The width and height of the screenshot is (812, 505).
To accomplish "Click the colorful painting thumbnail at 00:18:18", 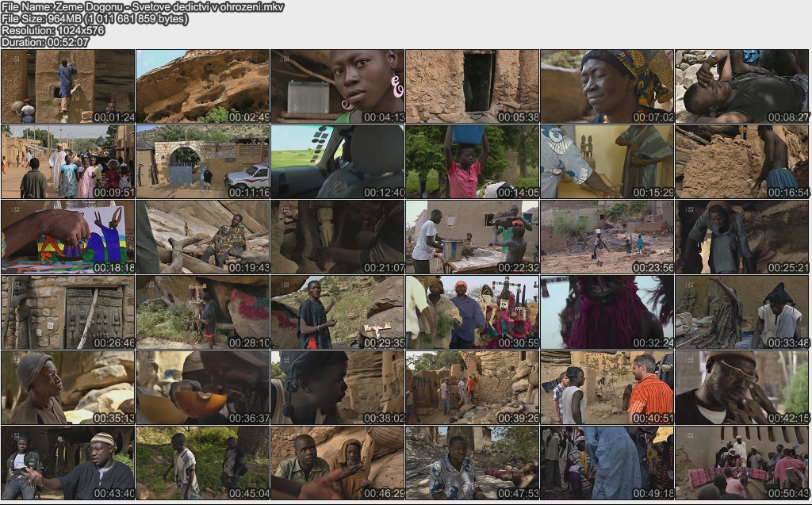I will [x=68, y=237].
